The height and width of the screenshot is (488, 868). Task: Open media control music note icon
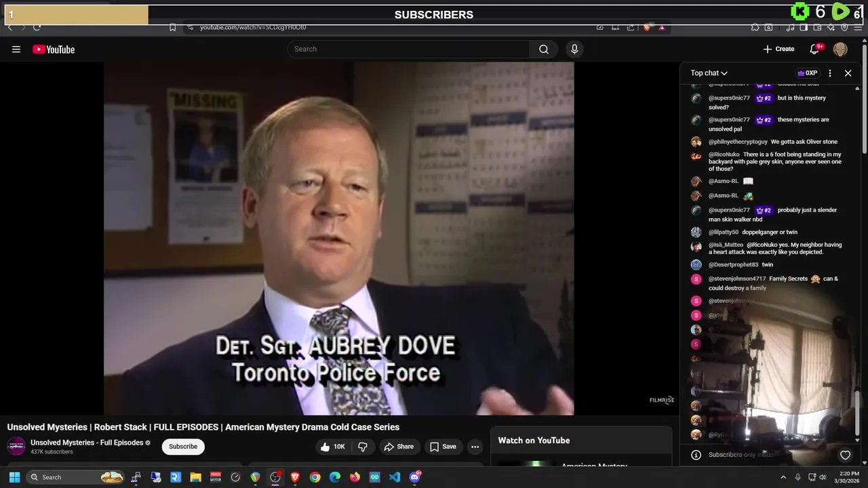pos(790,27)
